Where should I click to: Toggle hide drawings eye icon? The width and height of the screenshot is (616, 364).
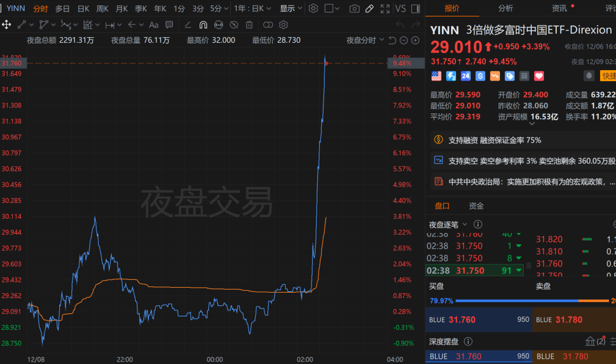click(234, 25)
